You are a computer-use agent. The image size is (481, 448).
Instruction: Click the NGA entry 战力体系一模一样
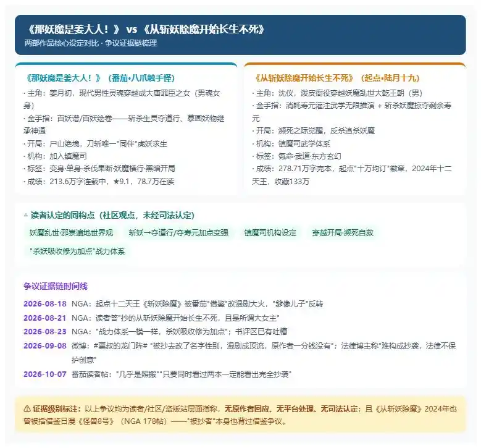(180, 332)
